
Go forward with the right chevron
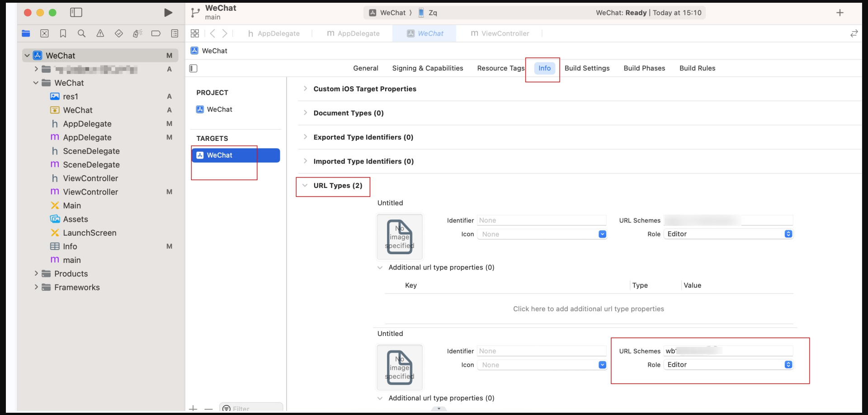[x=225, y=33]
